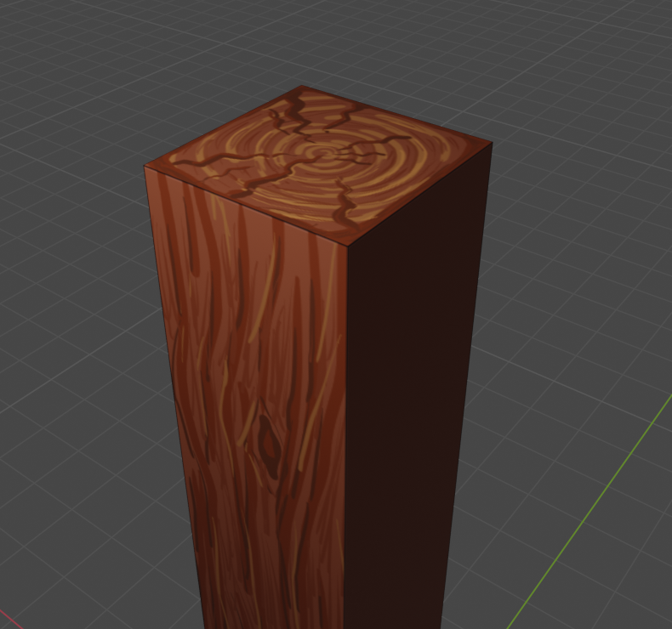This screenshot has width=672, height=629.
Task: Click empty grid floor right of the post
Action: click(x=578, y=297)
